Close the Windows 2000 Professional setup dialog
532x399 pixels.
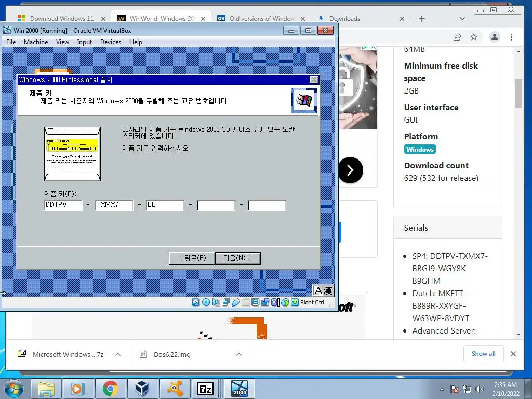coord(314,79)
